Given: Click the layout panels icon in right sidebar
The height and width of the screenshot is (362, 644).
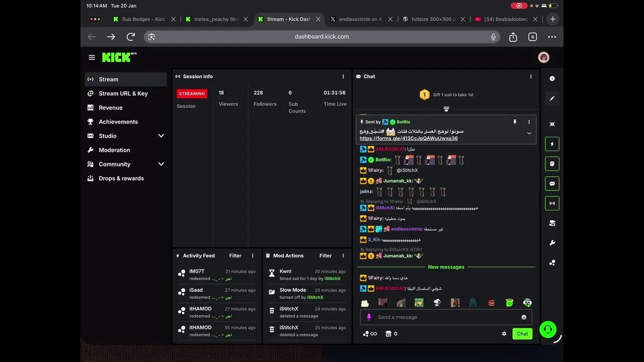Looking at the screenshot, I should click(552, 223).
